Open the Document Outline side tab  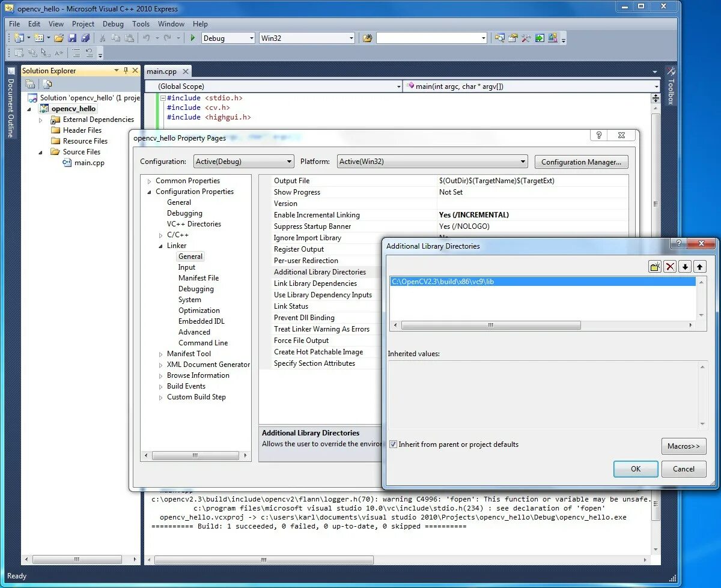coord(10,103)
